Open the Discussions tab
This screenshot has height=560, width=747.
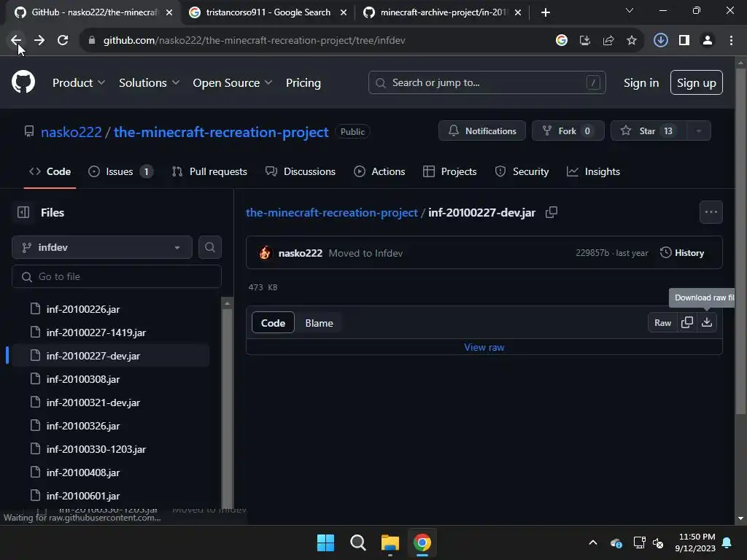[x=300, y=171]
